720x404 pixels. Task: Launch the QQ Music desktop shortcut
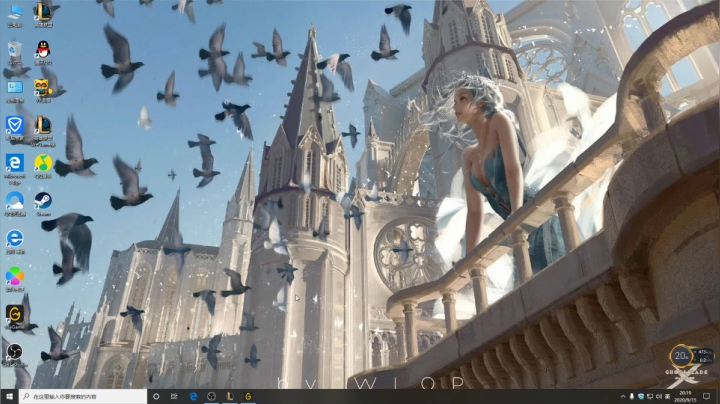(43, 166)
